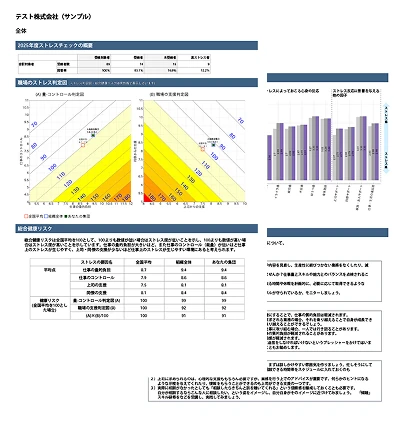Click the blue 組織全体 legend square
Viewport: 401px width, 438px height.
pyautogui.click(x=46, y=216)
